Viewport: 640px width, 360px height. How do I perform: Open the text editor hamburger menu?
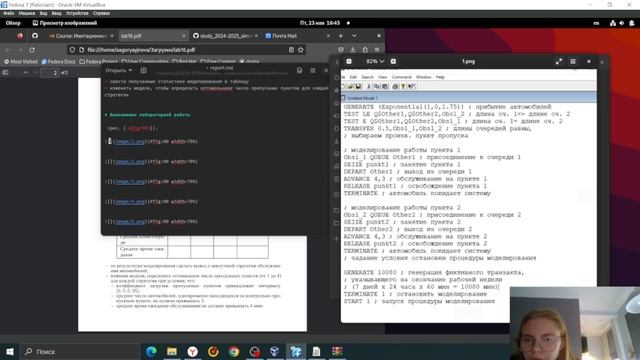click(313, 71)
